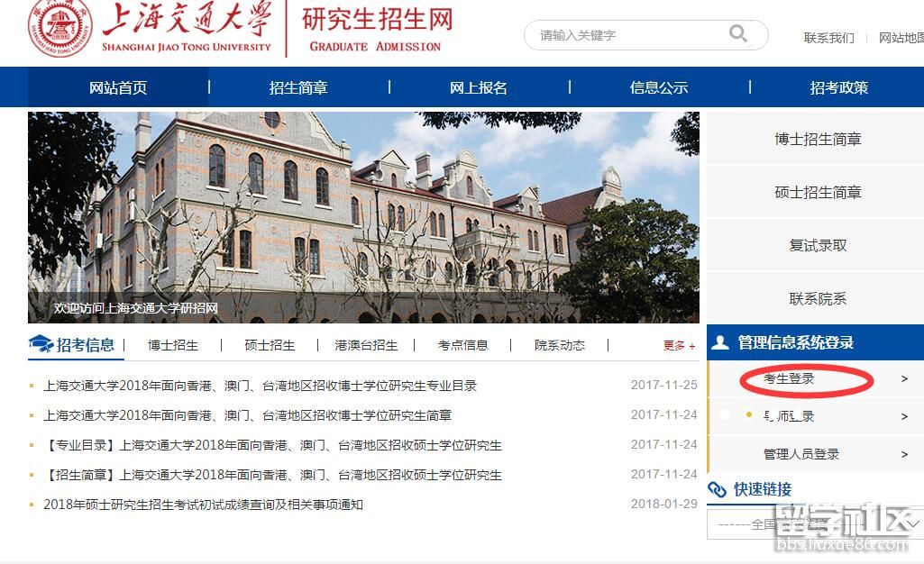The image size is (924, 564).
Task: Click the graduation cap icon beside 招考信息
Action: click(41, 344)
